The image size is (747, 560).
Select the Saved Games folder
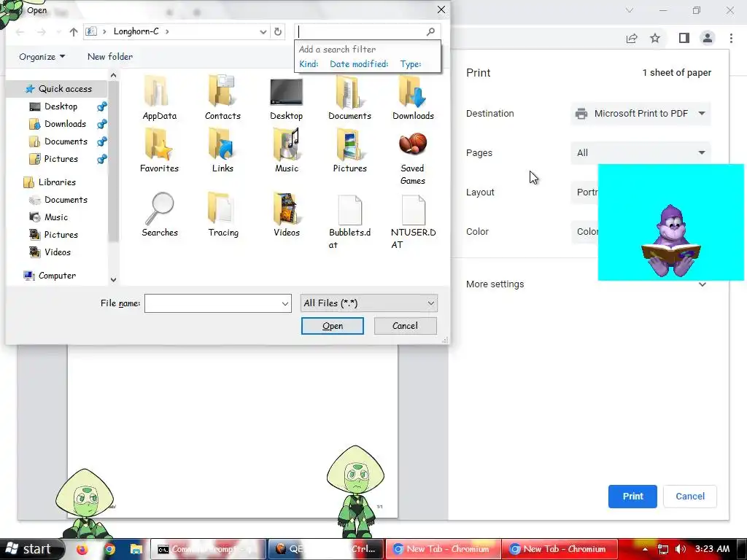tap(413, 157)
